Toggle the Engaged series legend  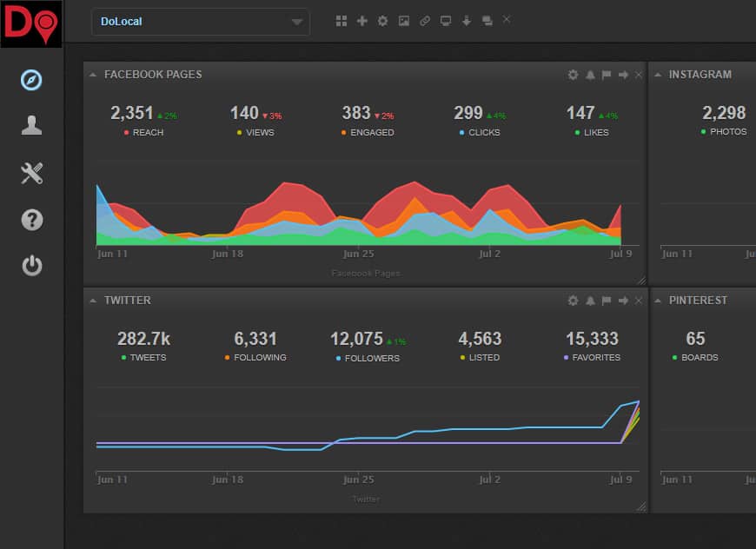tap(368, 133)
